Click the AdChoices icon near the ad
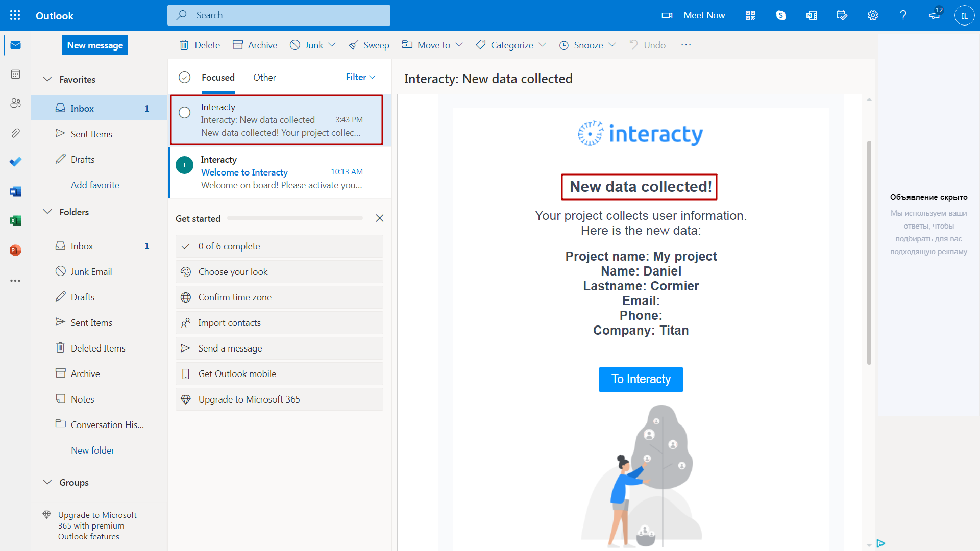The height and width of the screenshot is (551, 980). coord(881,543)
